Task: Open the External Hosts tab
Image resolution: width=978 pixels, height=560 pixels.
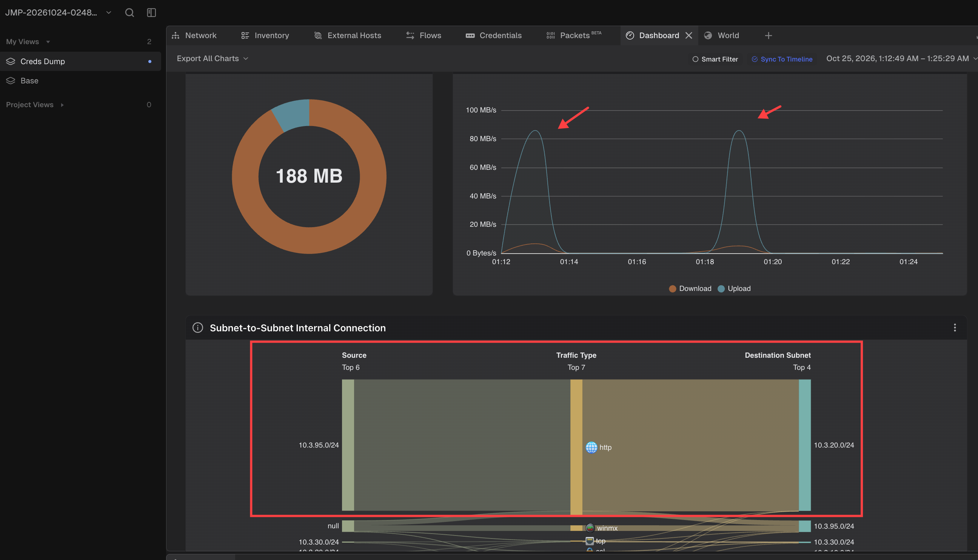Action: click(347, 36)
